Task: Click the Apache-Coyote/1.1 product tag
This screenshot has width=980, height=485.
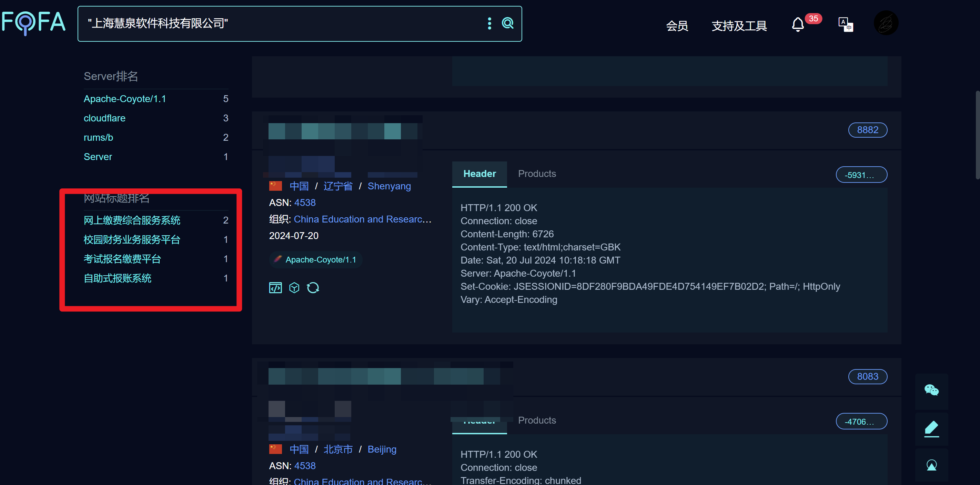Action: [x=316, y=260]
